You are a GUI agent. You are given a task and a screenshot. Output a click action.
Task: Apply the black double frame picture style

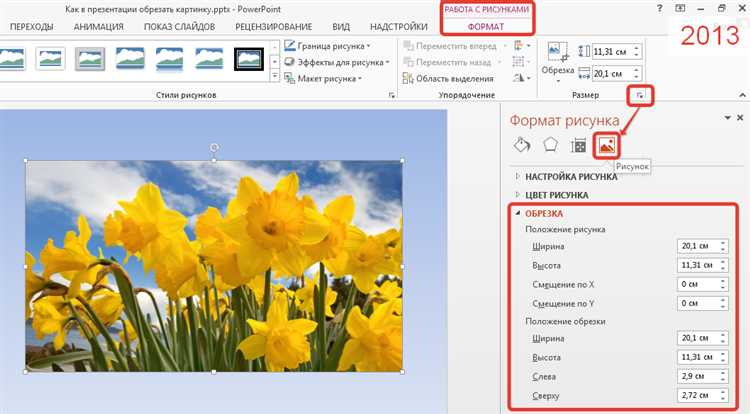[x=249, y=59]
